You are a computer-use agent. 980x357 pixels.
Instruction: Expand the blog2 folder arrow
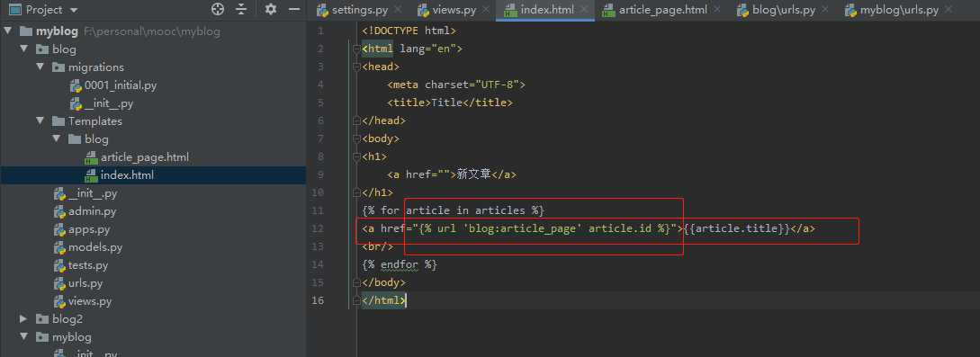pyautogui.click(x=23, y=319)
